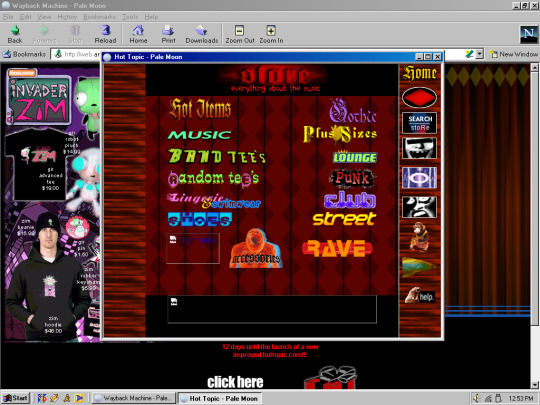This screenshot has height=405, width=540.
Task: Open the History menu
Action: click(67, 17)
